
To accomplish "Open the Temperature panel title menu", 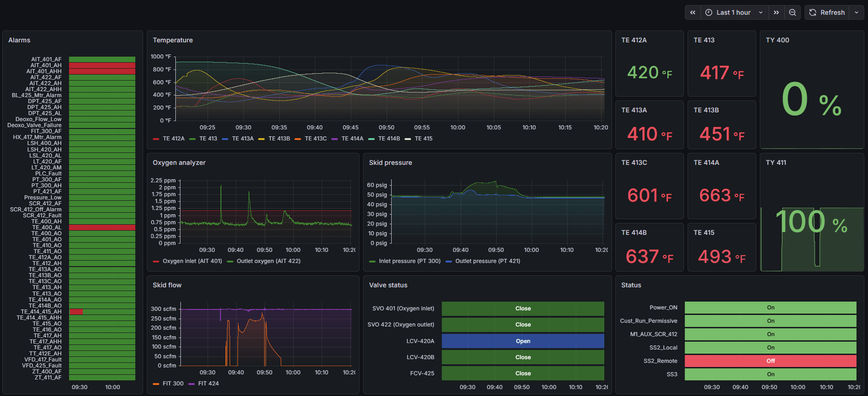I will pyautogui.click(x=173, y=40).
